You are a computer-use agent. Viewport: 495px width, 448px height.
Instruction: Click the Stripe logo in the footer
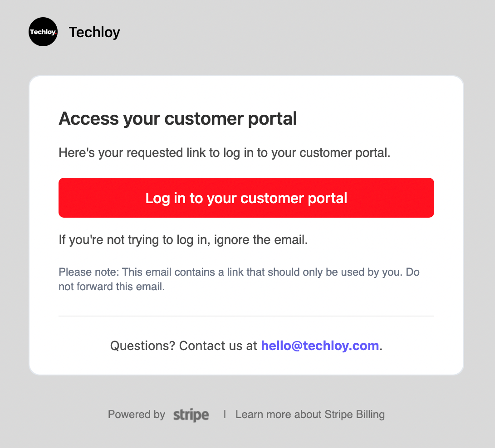[x=191, y=415]
